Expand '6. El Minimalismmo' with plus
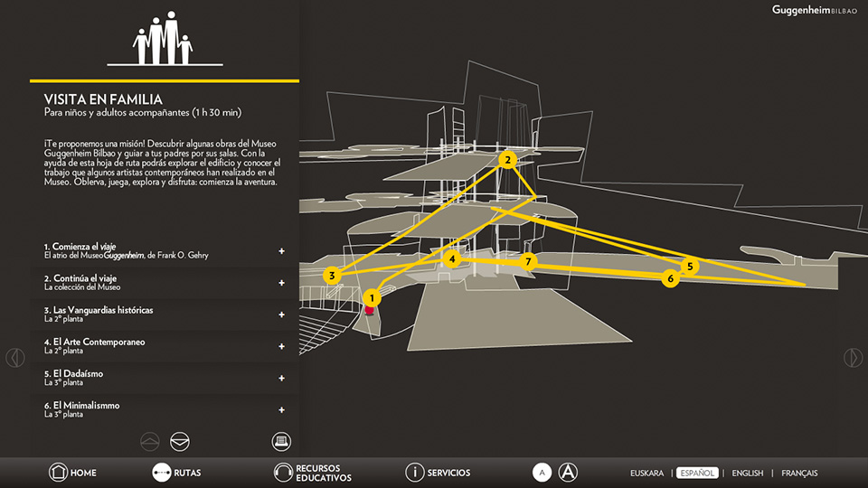The image size is (868, 488). pyautogui.click(x=281, y=410)
